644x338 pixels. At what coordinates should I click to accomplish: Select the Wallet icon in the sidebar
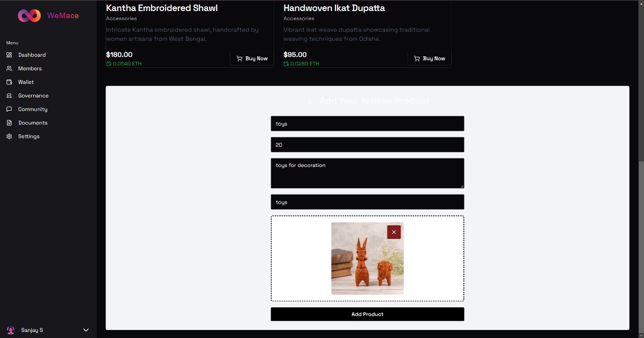pos(10,82)
